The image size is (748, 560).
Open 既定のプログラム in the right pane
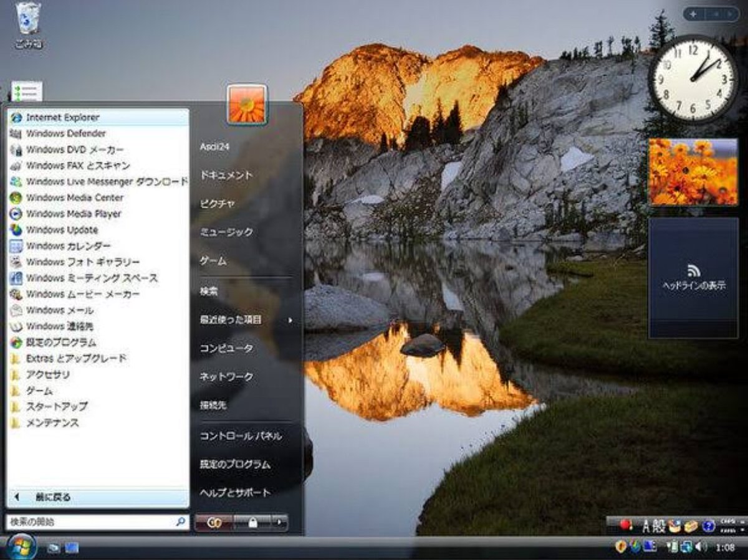tap(235, 464)
